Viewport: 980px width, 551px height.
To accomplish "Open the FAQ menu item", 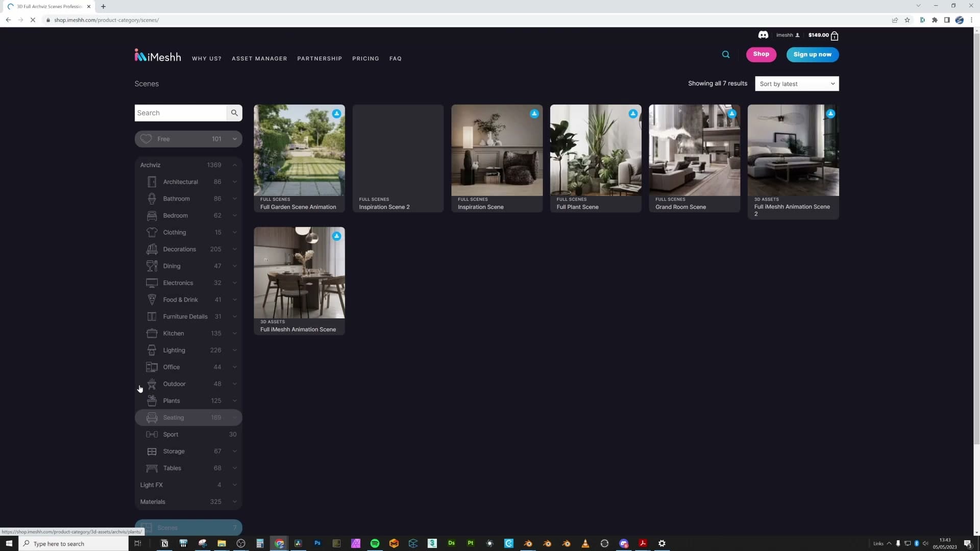I will click(x=396, y=59).
